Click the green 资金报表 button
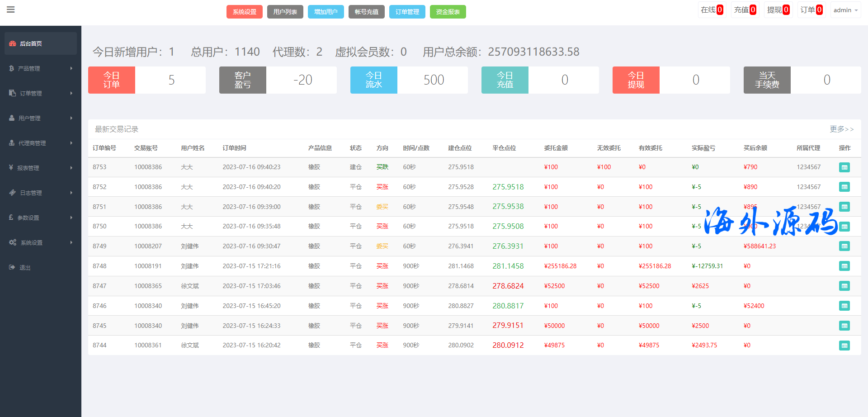The width and height of the screenshot is (868, 417). point(448,12)
